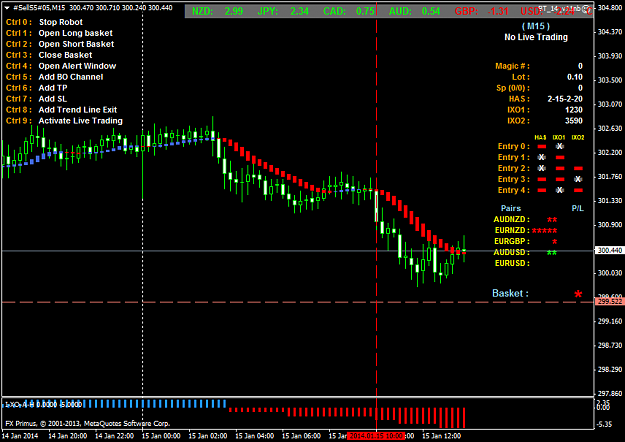The image size is (625, 442).
Task: Click the 'Open Long basket' label
Action: coord(75,33)
